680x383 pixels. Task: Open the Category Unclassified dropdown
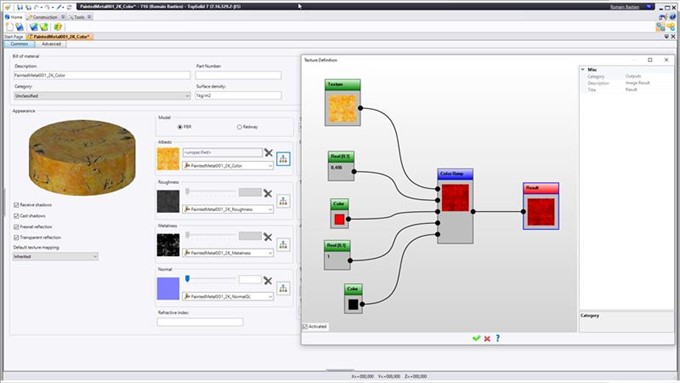[102, 96]
